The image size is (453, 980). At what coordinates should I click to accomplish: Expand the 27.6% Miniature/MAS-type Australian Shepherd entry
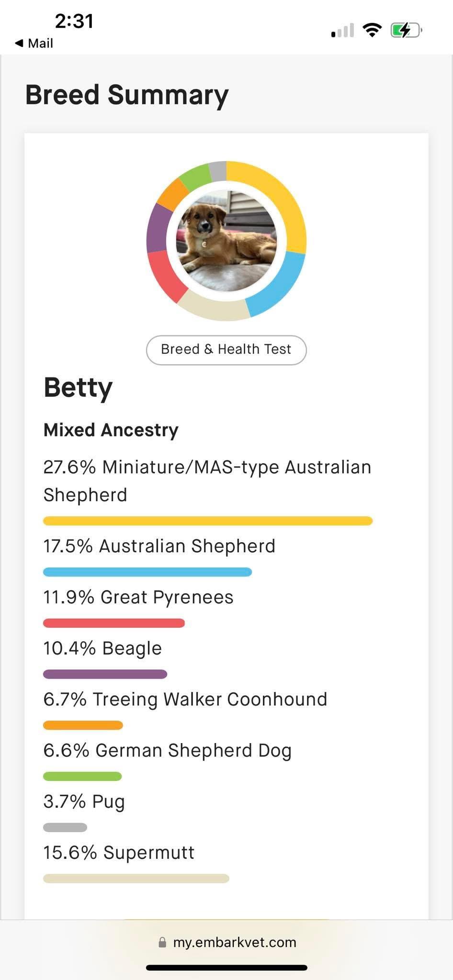(207, 480)
